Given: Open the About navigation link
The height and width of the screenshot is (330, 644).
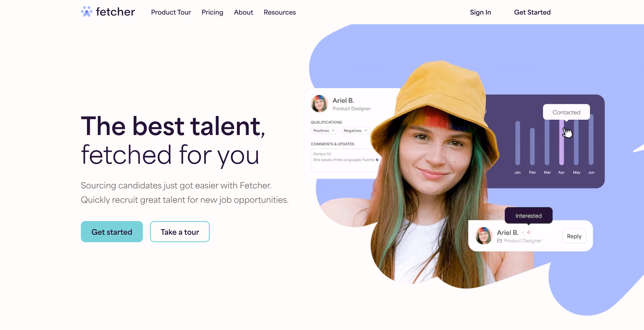Looking at the screenshot, I should click(243, 12).
